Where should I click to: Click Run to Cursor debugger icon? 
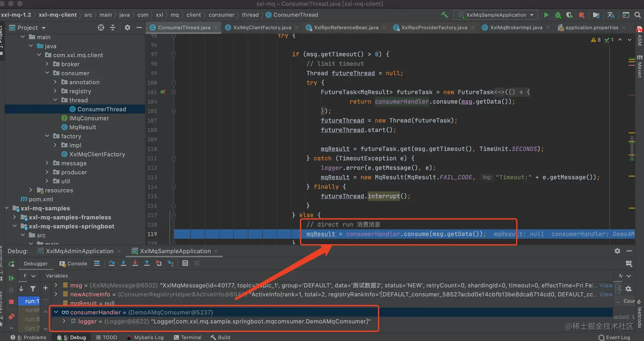[170, 264]
